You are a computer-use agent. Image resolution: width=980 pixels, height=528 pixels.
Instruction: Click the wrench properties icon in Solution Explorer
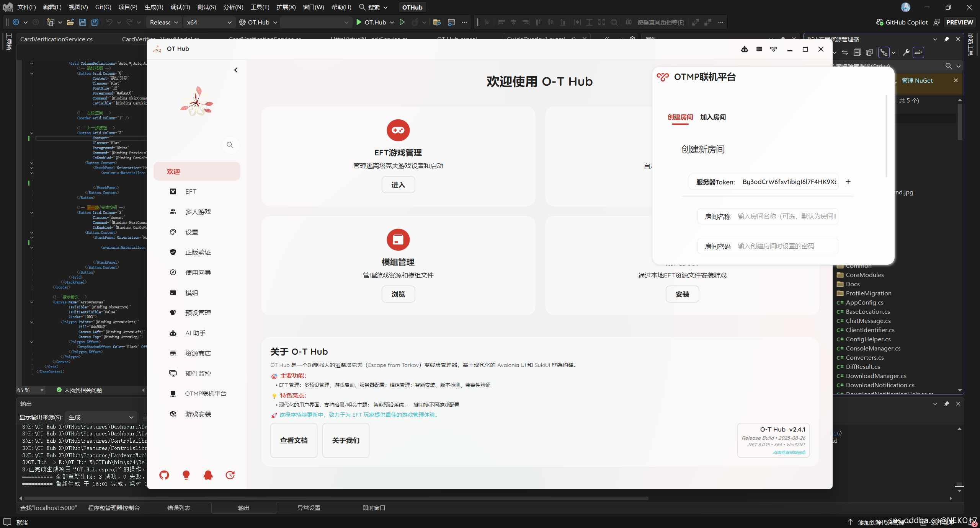906,52
